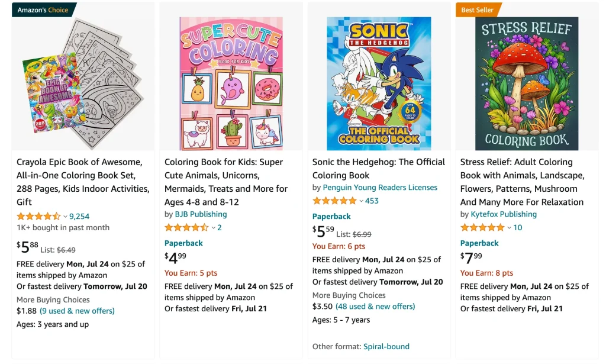
Task: Open the 453 reviews link
Action: pos(372,201)
